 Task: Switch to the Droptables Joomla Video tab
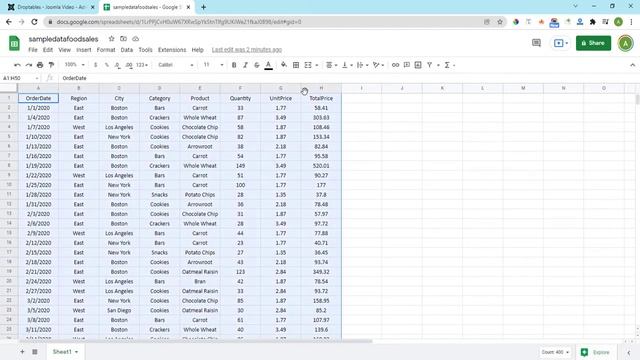[51, 7]
